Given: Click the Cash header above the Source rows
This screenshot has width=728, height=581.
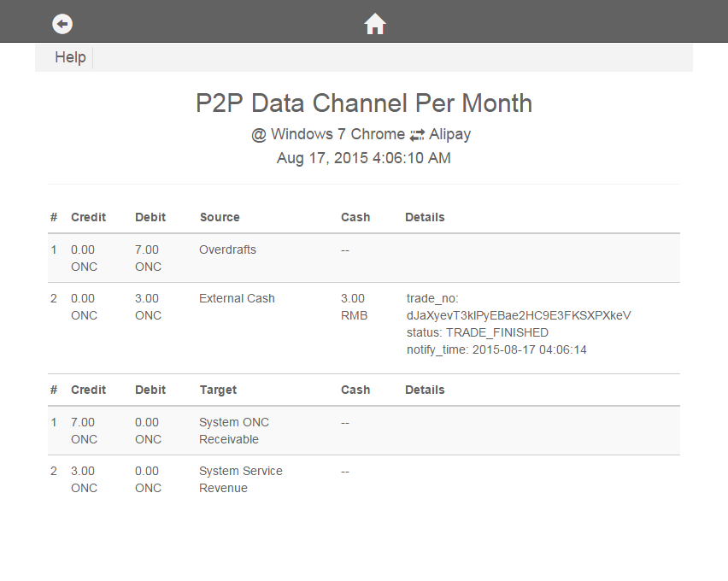Looking at the screenshot, I should pyautogui.click(x=355, y=217).
